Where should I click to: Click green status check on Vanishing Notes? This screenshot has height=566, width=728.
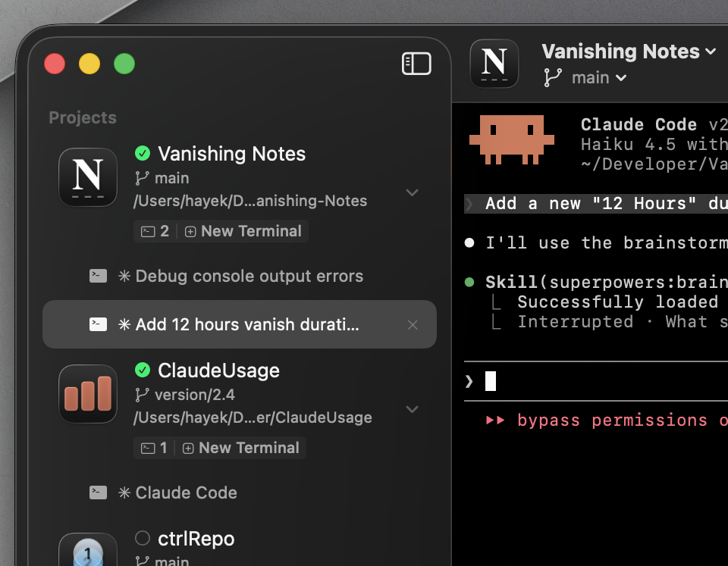click(x=143, y=154)
